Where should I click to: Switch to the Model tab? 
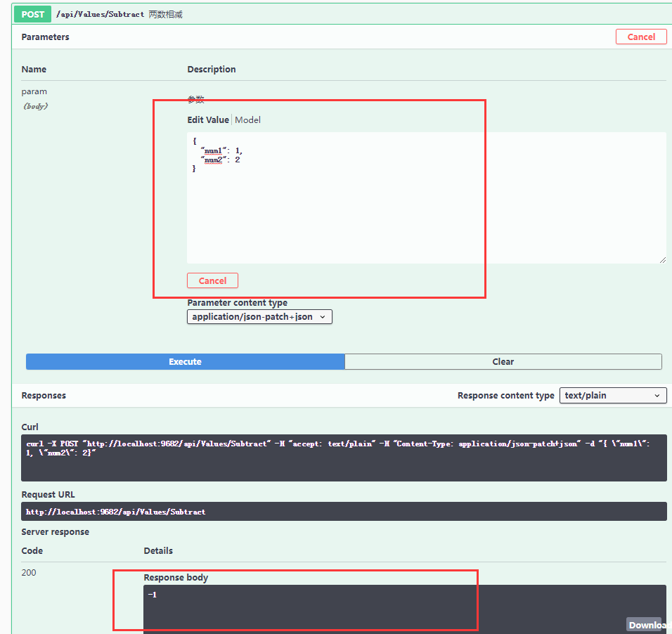click(247, 119)
